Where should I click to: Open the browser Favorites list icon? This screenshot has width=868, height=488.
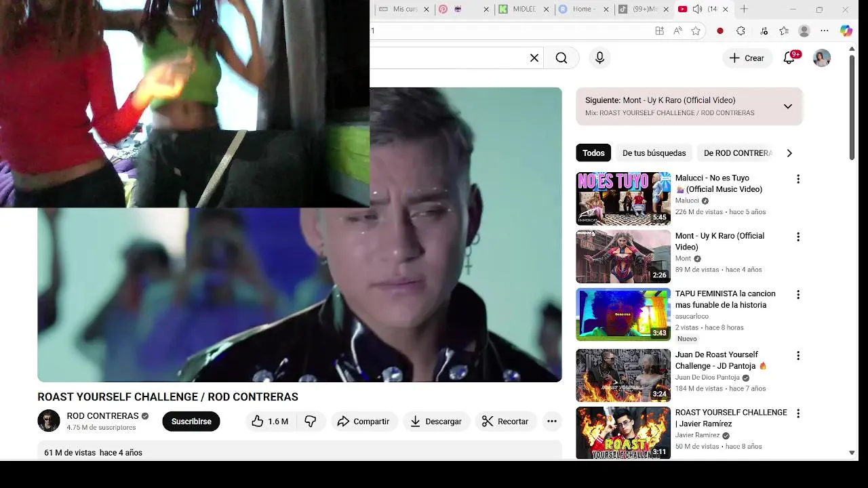(x=784, y=30)
